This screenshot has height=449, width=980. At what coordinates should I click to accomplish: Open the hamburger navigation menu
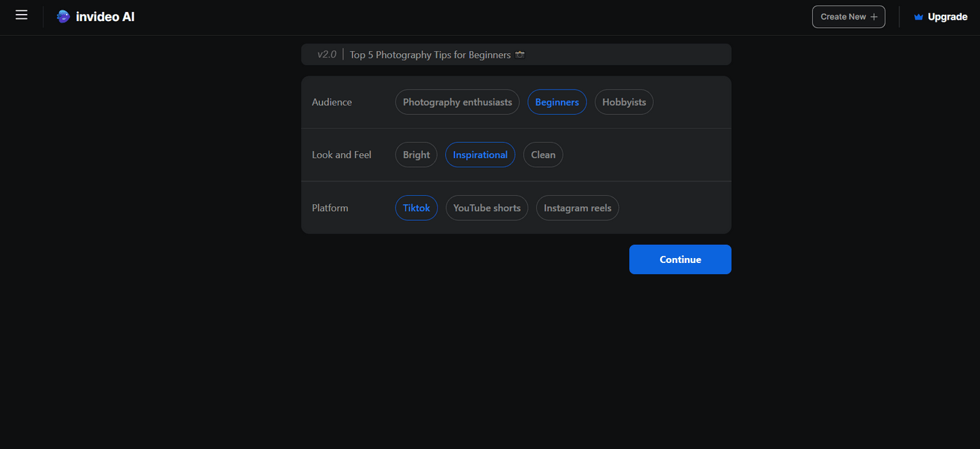click(x=21, y=15)
